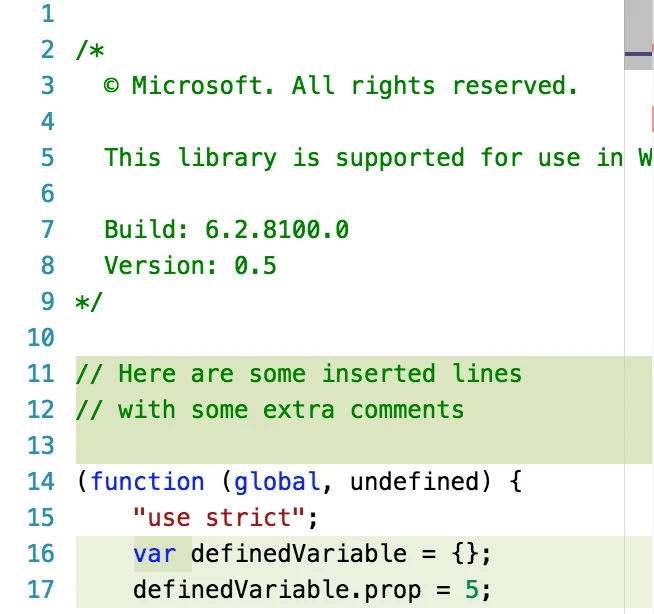Click the vertical scrollbar thumb
The image size is (654, 614).
[639, 34]
